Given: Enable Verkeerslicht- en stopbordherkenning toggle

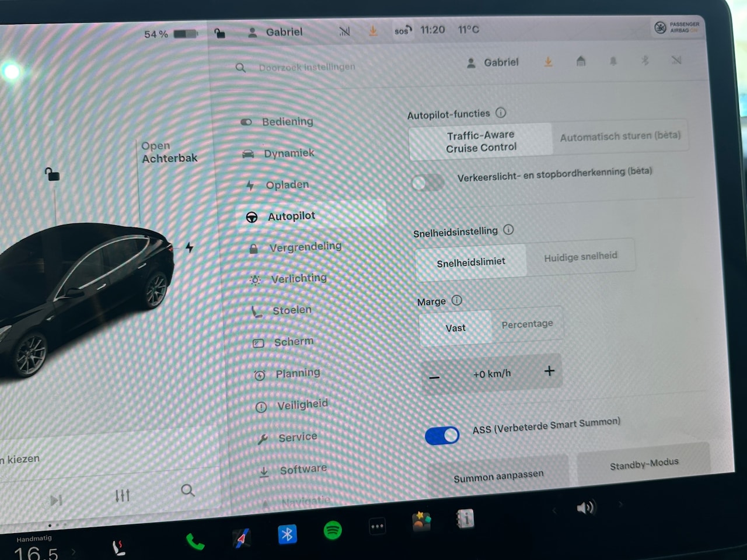Looking at the screenshot, I should 428,183.
